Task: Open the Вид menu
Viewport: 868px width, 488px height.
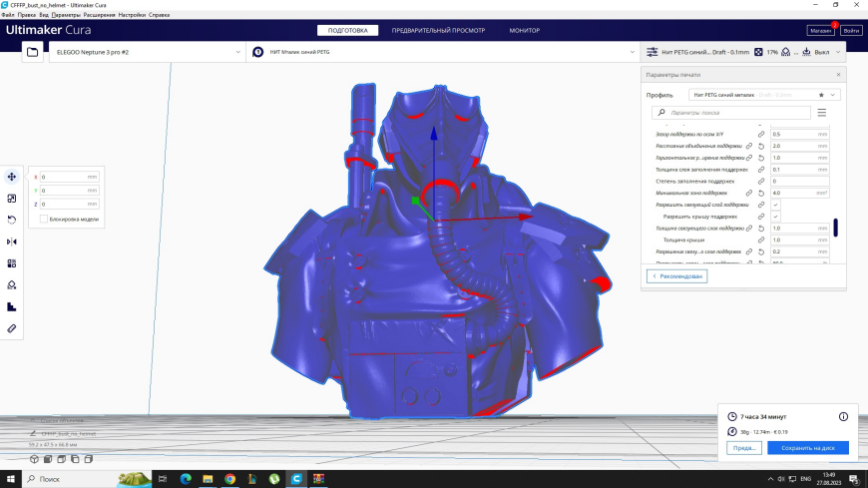Action: point(44,15)
